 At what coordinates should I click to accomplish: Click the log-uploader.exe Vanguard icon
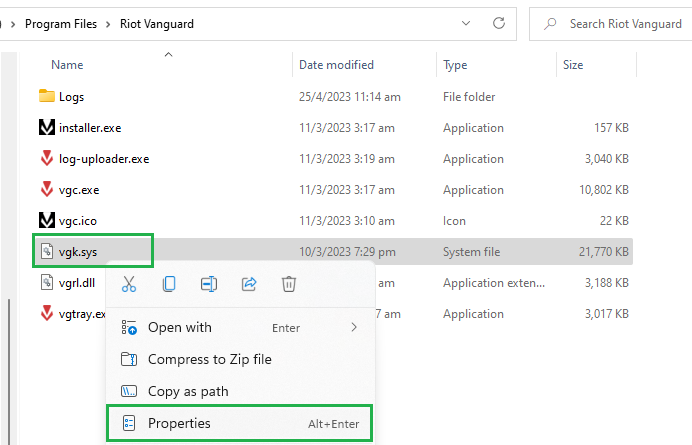tap(47, 158)
